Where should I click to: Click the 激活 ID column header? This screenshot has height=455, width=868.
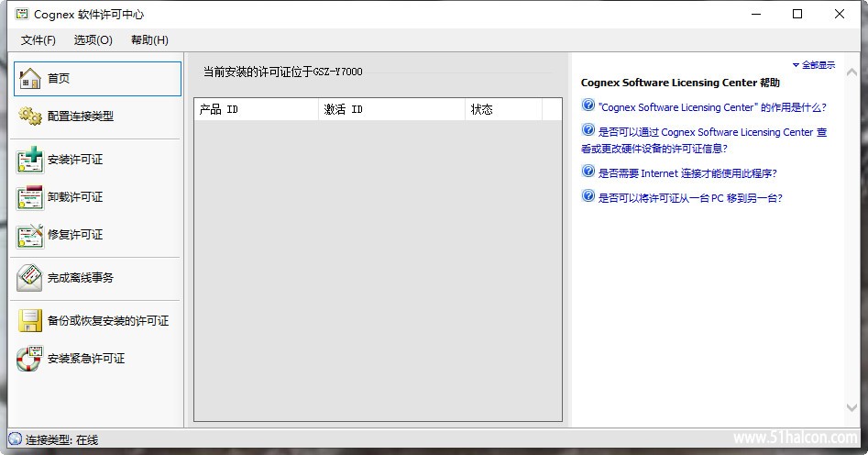392,110
